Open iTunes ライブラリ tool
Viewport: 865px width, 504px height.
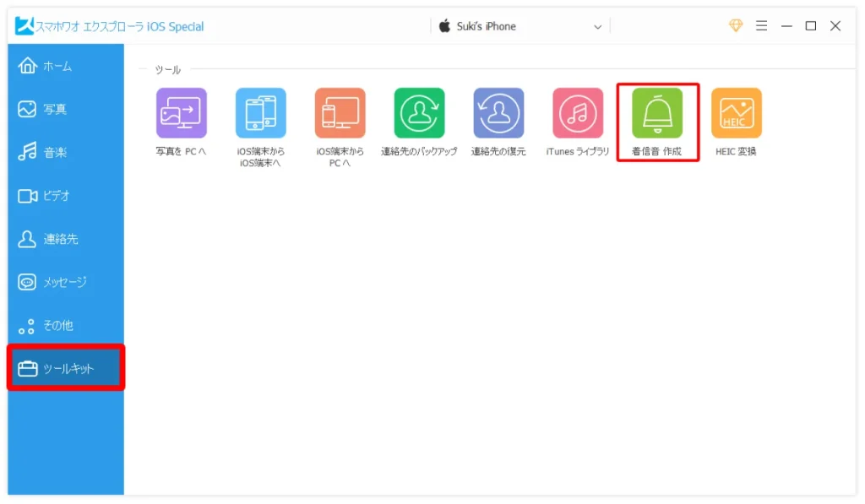click(x=578, y=113)
